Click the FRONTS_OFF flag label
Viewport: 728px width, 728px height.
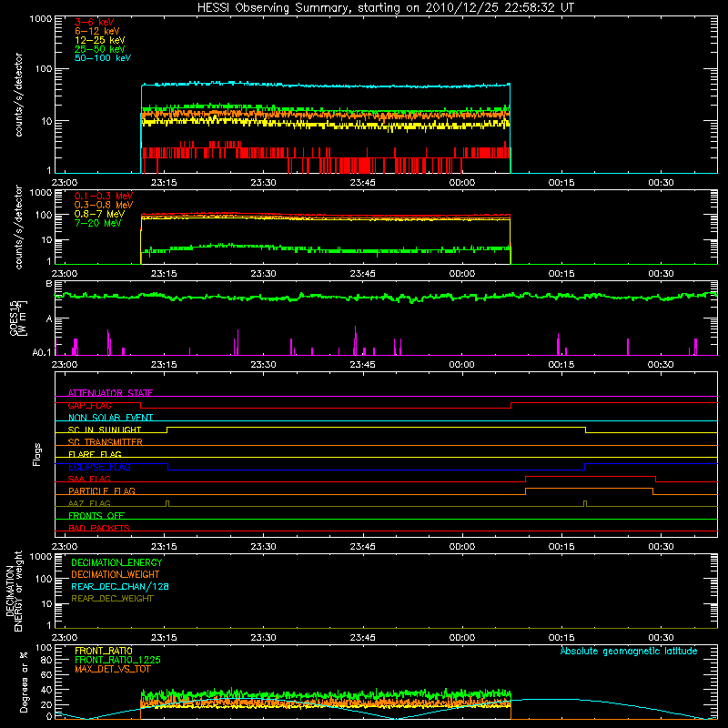[x=96, y=515]
